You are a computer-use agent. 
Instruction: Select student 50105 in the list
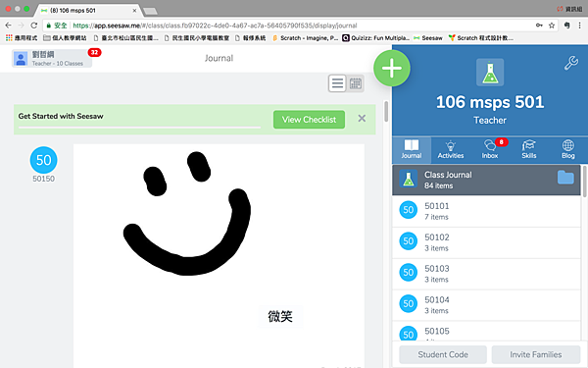(486, 332)
